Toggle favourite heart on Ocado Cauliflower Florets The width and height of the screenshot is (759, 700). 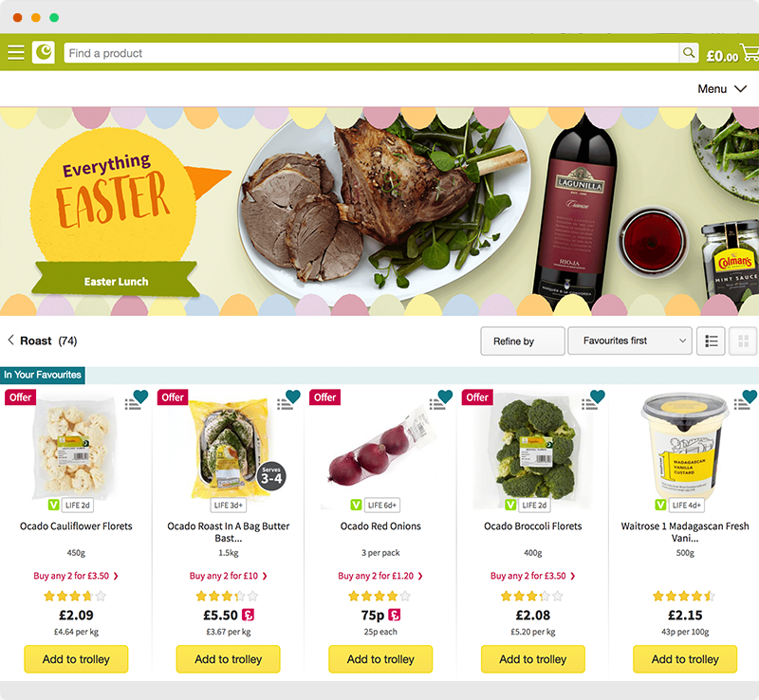[x=140, y=396]
